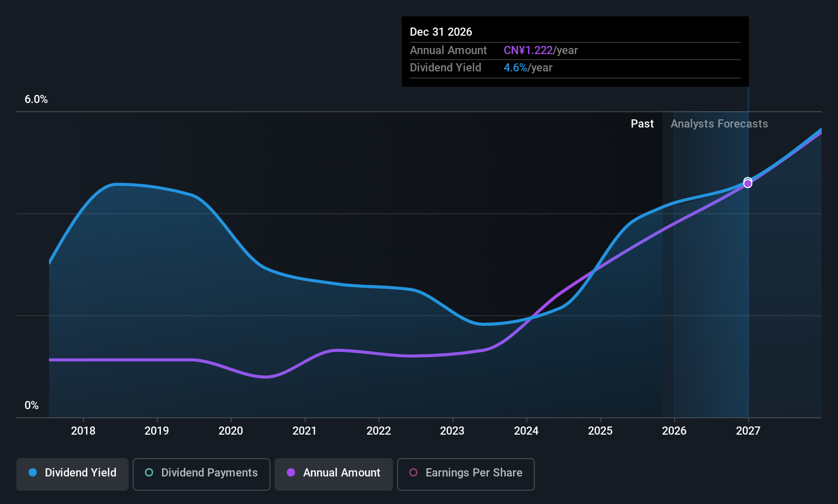
Task: Switch to the Past chart section
Action: (x=642, y=123)
